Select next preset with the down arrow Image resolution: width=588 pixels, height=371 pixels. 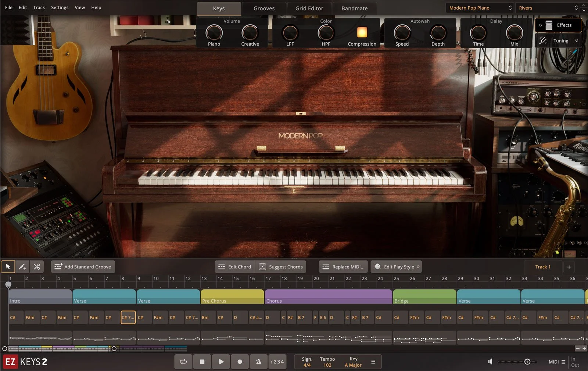tap(584, 10)
